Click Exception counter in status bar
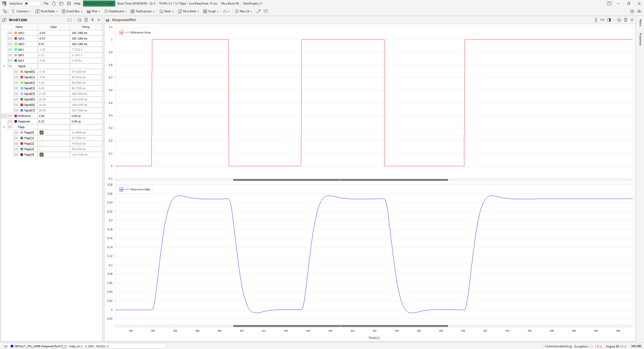This screenshot has width=644, height=349. pos(588,346)
